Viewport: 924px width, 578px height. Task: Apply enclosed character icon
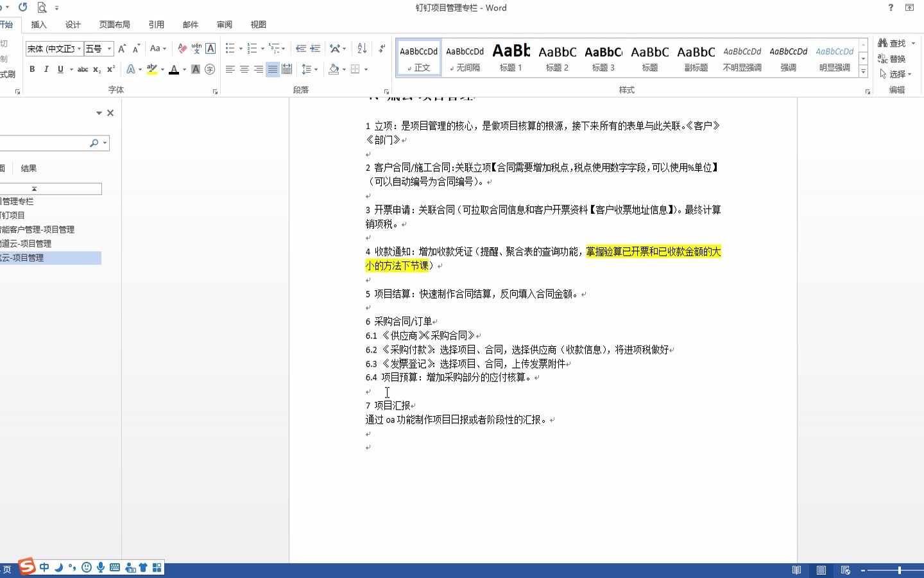pos(210,69)
